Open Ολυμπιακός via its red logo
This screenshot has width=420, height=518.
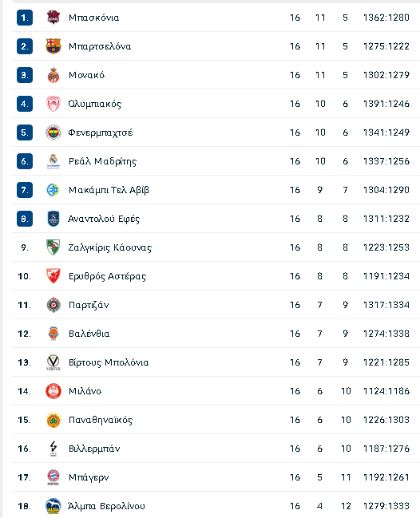pos(53,104)
